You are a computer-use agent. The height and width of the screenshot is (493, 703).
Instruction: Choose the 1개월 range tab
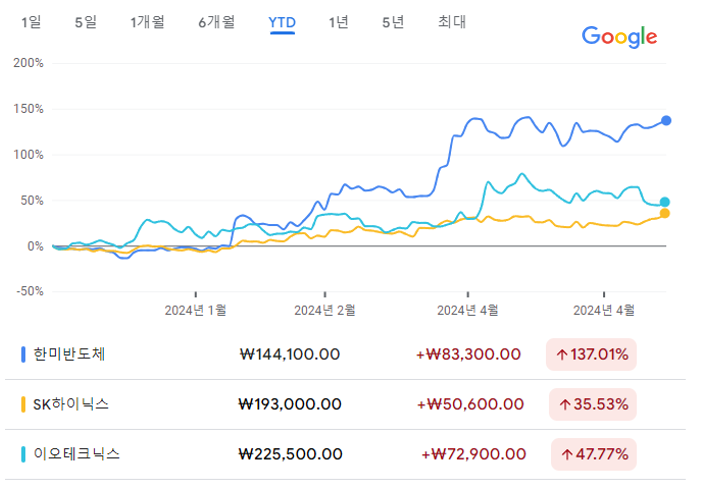coord(148,22)
